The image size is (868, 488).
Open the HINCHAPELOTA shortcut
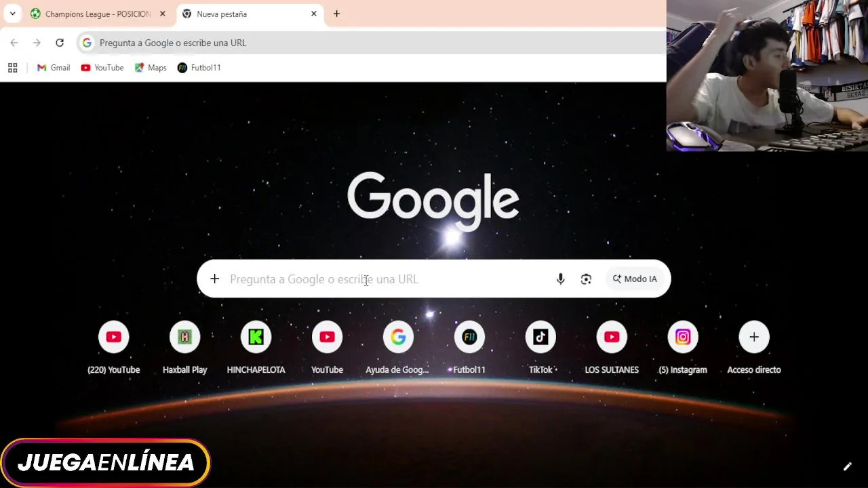[256, 348]
